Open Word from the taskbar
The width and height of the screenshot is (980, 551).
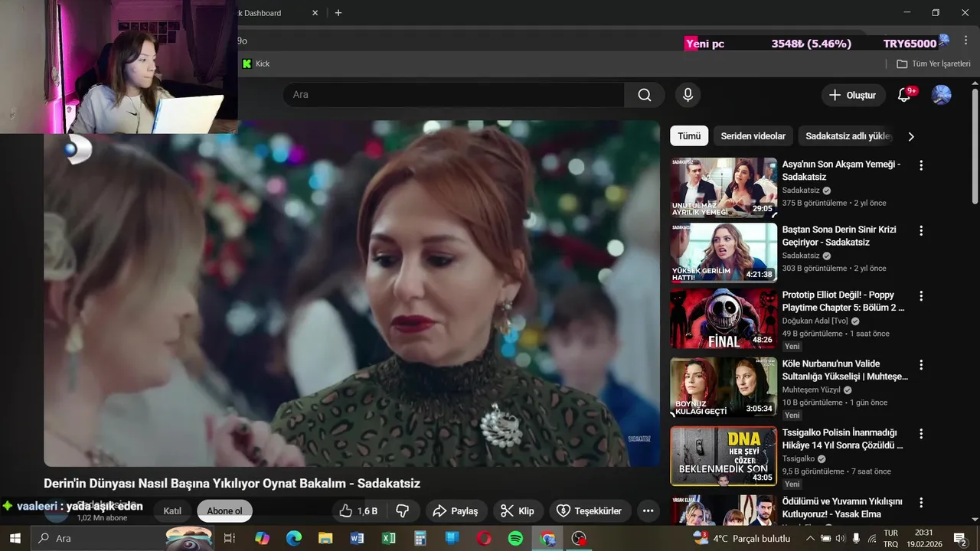(357, 538)
